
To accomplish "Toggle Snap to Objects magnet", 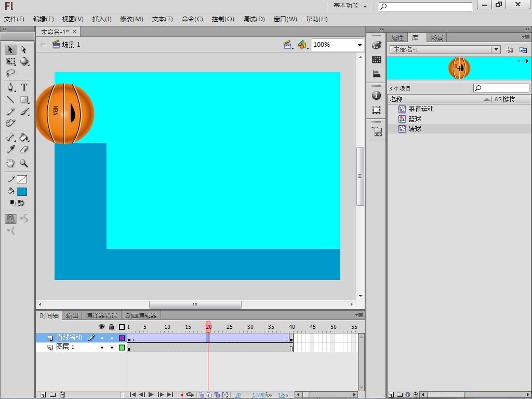I will 10,219.
